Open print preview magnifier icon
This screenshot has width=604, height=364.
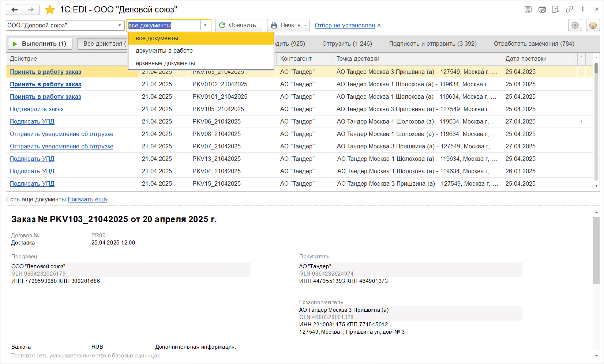(555, 10)
